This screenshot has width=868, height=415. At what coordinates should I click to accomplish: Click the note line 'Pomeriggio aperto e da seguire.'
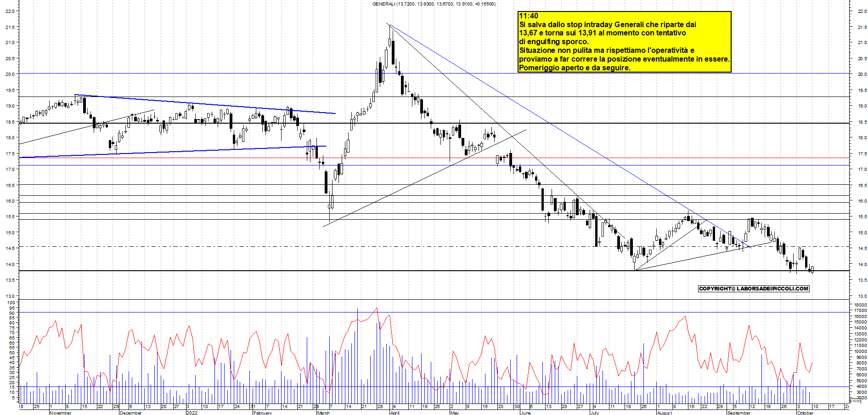click(x=575, y=68)
